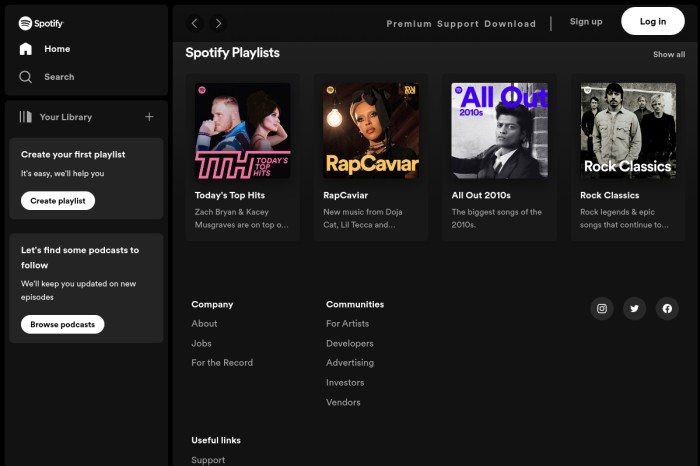Click the For Artists footer link
Image resolution: width=700 pixels, height=466 pixels.
point(348,324)
